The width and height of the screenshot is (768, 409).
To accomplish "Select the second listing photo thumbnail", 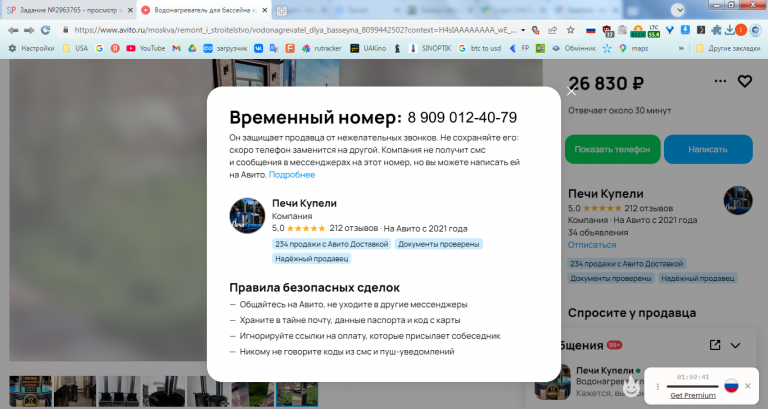I will pyautogui.click(x=74, y=391).
